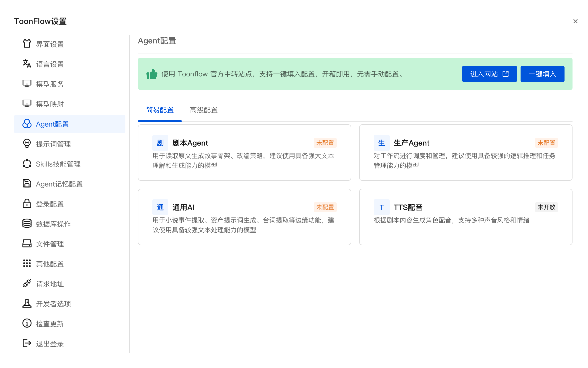Click the T badge icon on TTS配音 card

coord(382,207)
